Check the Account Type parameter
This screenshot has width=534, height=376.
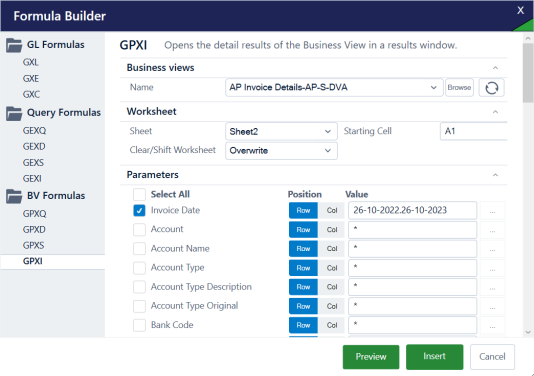pos(139,268)
